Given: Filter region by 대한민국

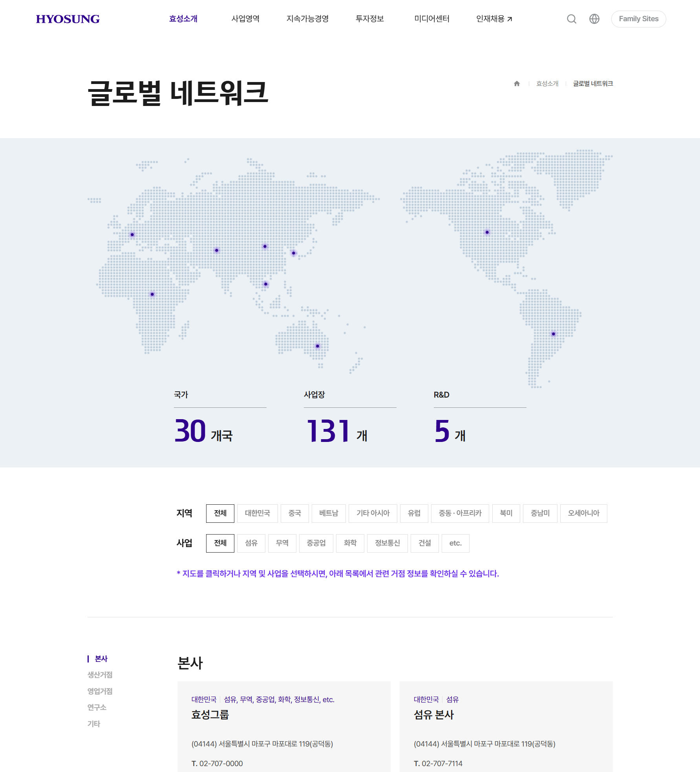Looking at the screenshot, I should pos(258,513).
